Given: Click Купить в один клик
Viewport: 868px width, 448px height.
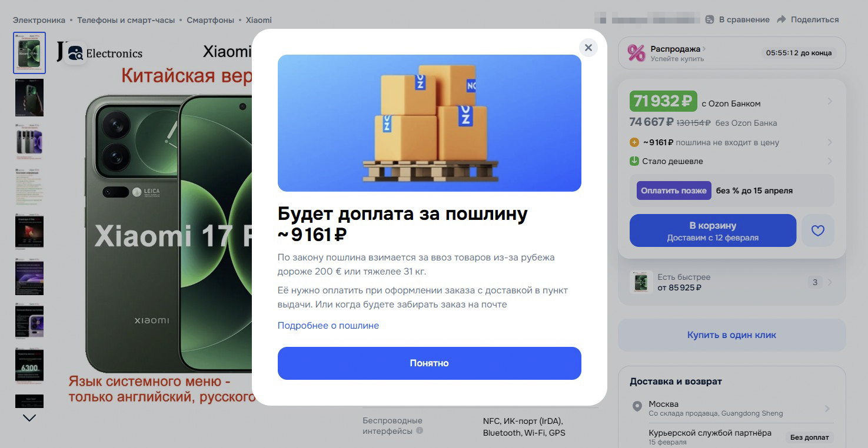Looking at the screenshot, I should tap(731, 335).
